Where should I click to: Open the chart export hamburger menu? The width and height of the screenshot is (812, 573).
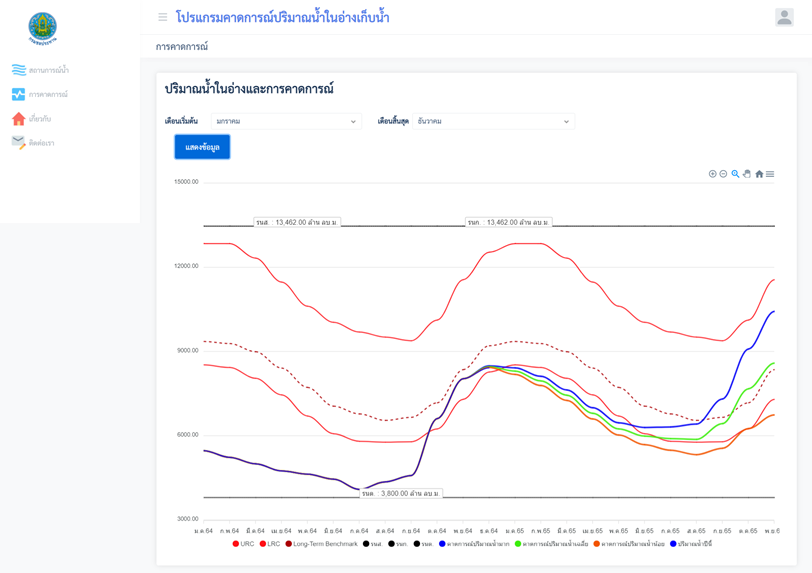point(770,174)
